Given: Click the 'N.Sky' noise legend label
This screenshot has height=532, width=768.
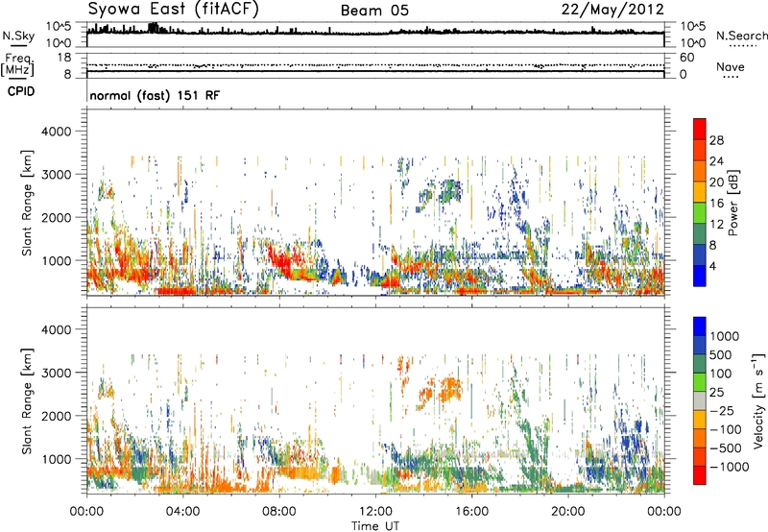Looking at the screenshot, I should click(x=18, y=36).
